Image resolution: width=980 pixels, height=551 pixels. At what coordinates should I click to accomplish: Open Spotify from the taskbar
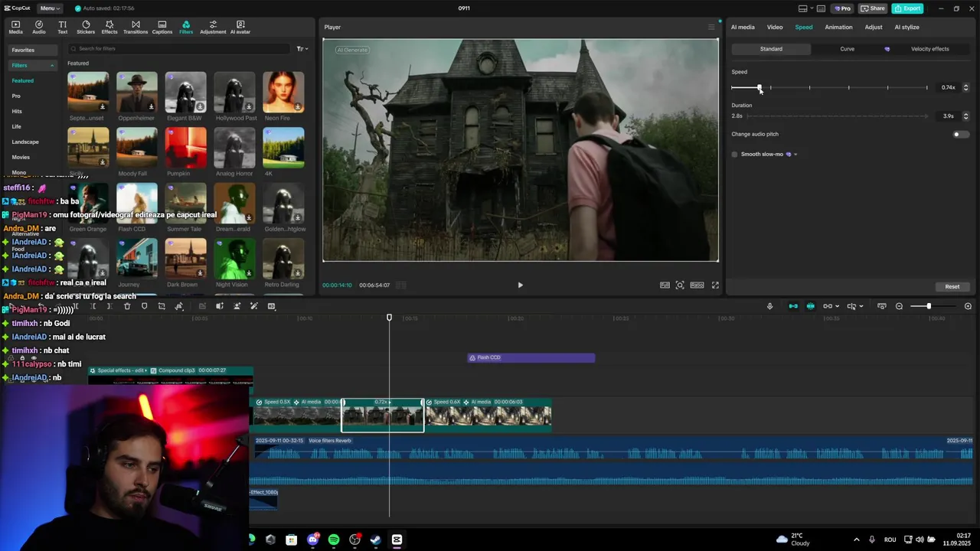[334, 540]
